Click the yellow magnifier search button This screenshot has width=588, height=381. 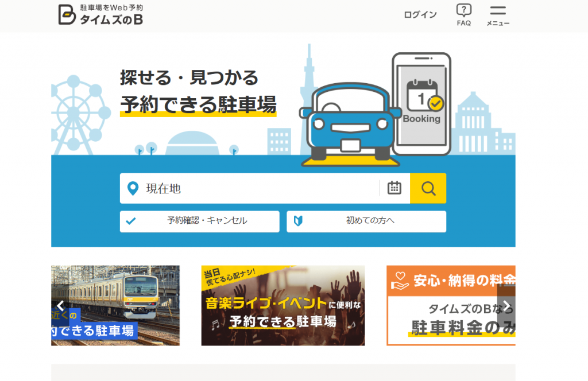[428, 188]
